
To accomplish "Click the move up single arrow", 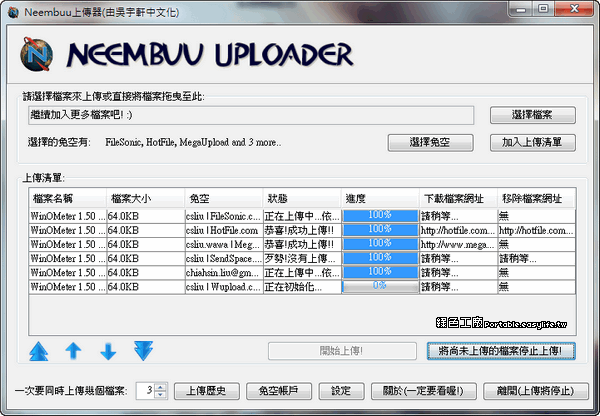I will coord(73,351).
